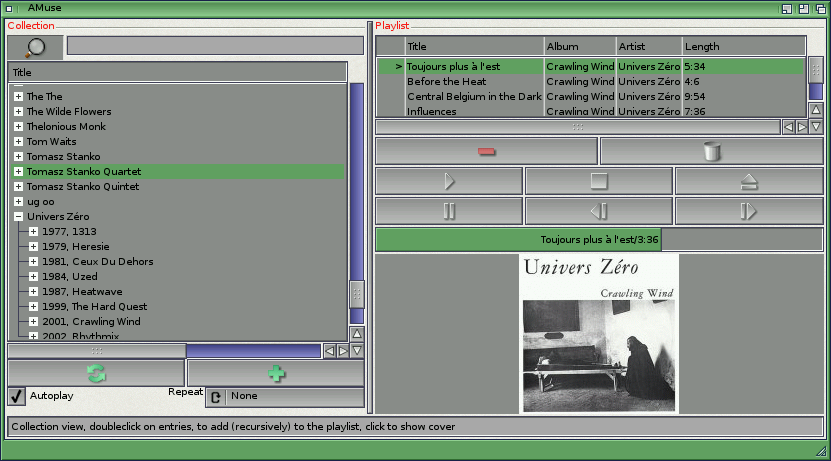The width and height of the screenshot is (831, 461).
Task: Click the playlist Album column header
Action: pyautogui.click(x=580, y=46)
